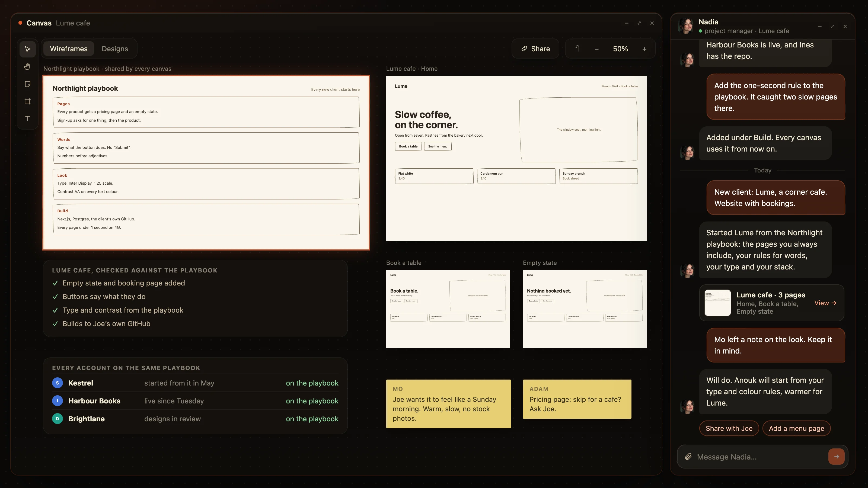The width and height of the screenshot is (868, 488).
Task: Click the undo arrow icon
Action: (x=577, y=49)
